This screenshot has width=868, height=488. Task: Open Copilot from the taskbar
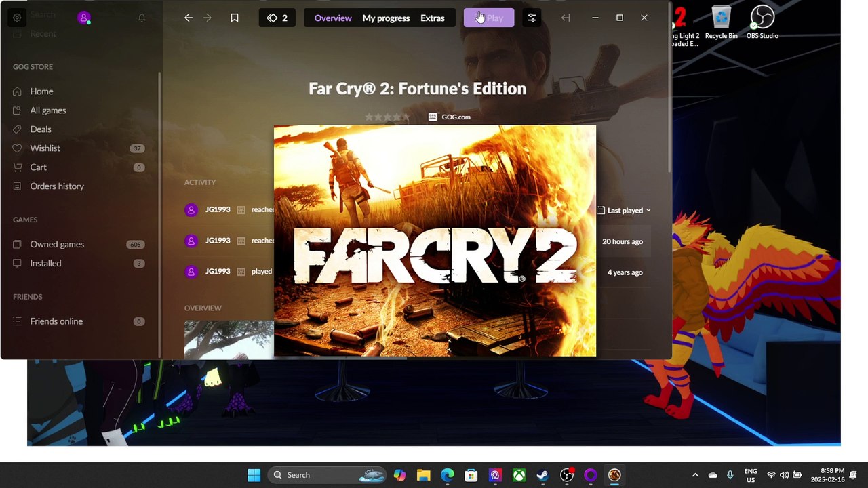coord(399,475)
